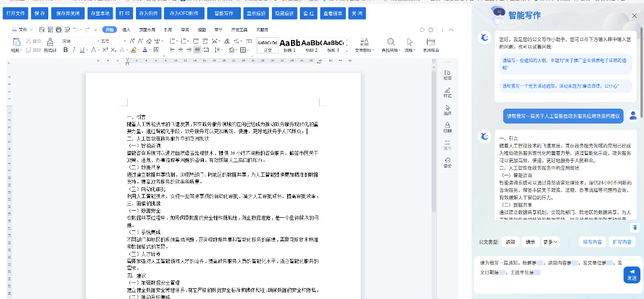Open the font color red A picker
This screenshot has height=299, width=644.
pyautogui.click(x=145, y=50)
